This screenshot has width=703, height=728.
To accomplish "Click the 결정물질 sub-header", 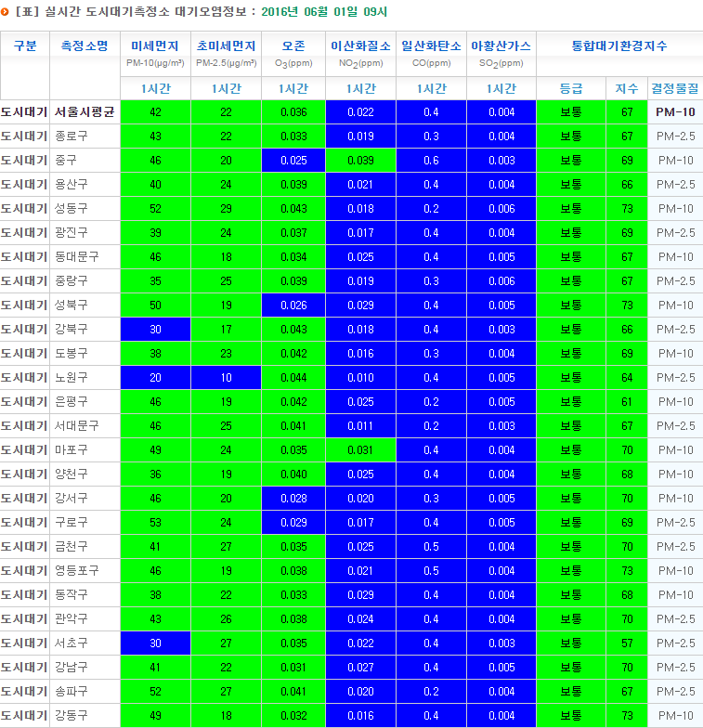I will [x=674, y=88].
